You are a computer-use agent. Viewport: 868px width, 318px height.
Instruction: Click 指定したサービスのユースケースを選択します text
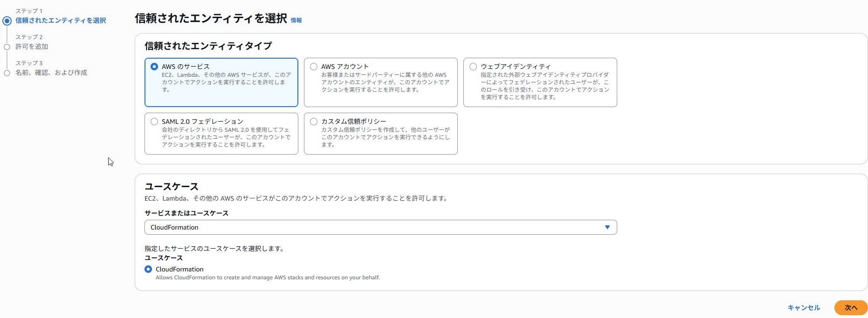214,249
